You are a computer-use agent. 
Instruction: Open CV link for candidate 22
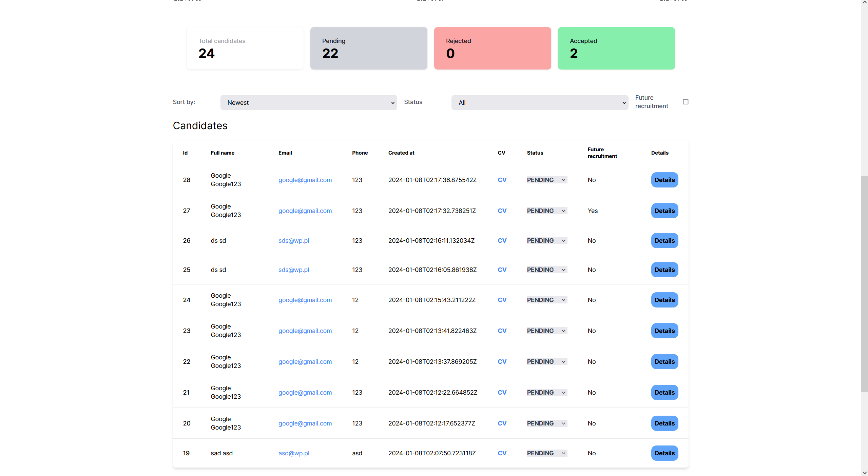(x=502, y=362)
